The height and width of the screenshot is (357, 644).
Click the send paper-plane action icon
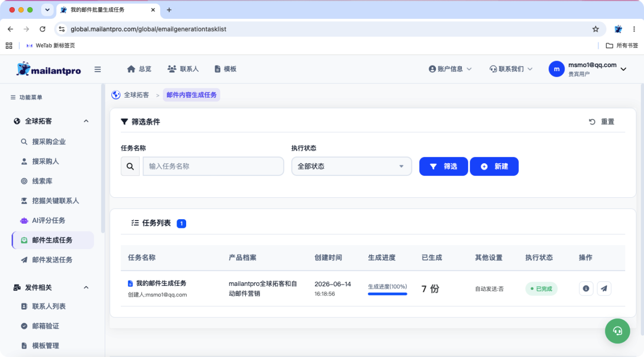pyautogui.click(x=604, y=288)
